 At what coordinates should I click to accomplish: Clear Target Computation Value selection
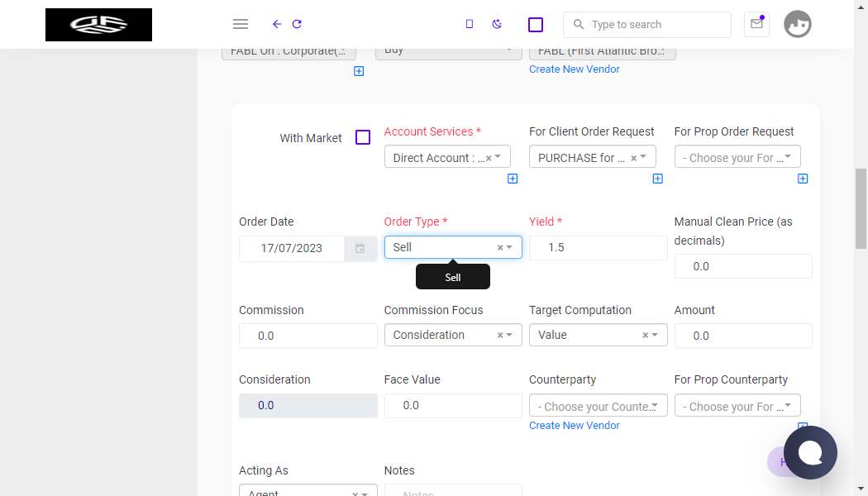pos(645,335)
